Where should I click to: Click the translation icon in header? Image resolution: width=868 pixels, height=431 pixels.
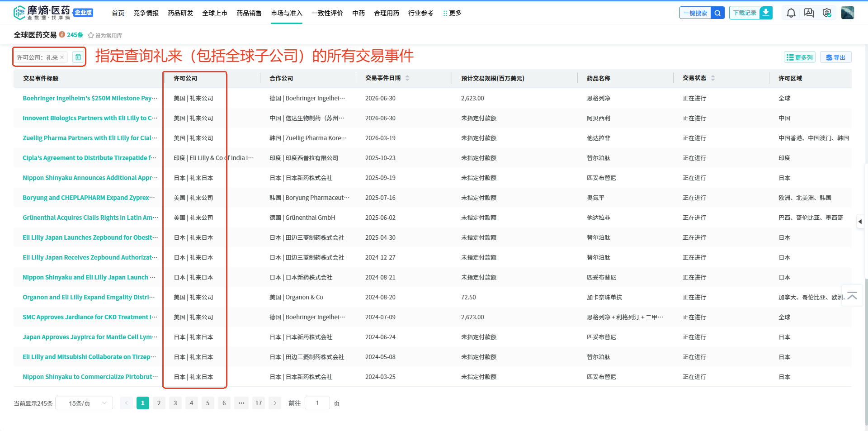[809, 13]
